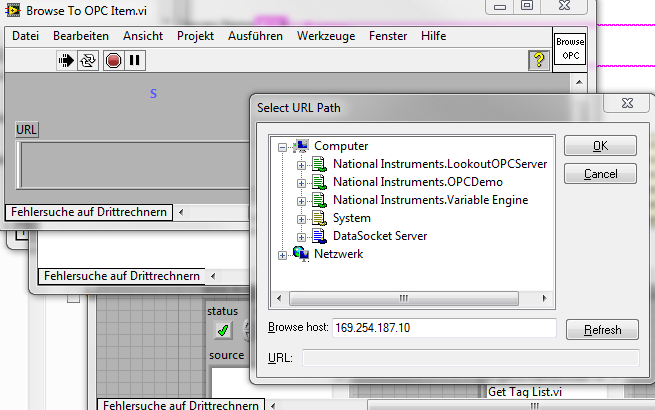Click the Refresh button

[602, 330]
